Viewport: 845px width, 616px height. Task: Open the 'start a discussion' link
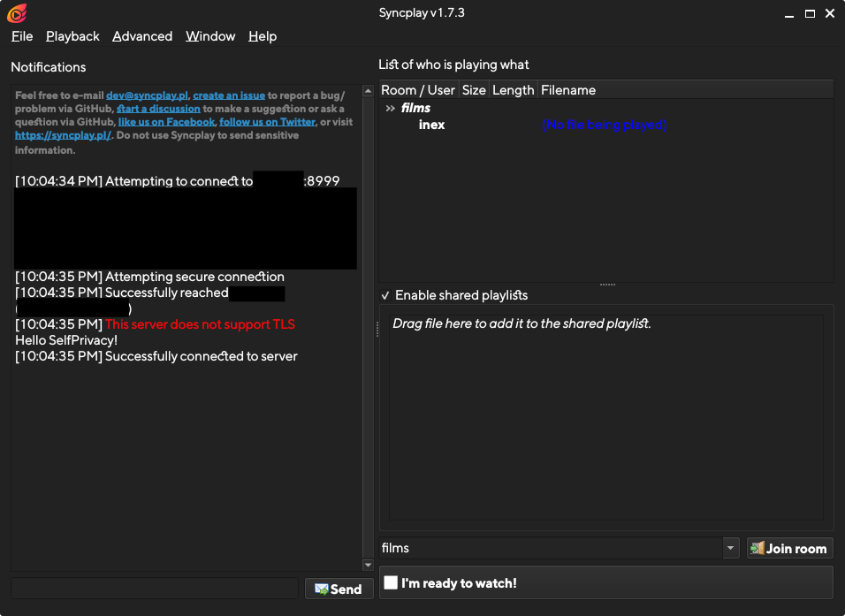158,109
